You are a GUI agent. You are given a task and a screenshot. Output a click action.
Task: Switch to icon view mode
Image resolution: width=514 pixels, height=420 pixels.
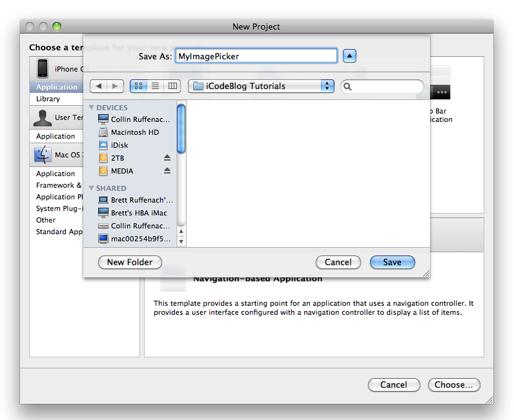(138, 86)
